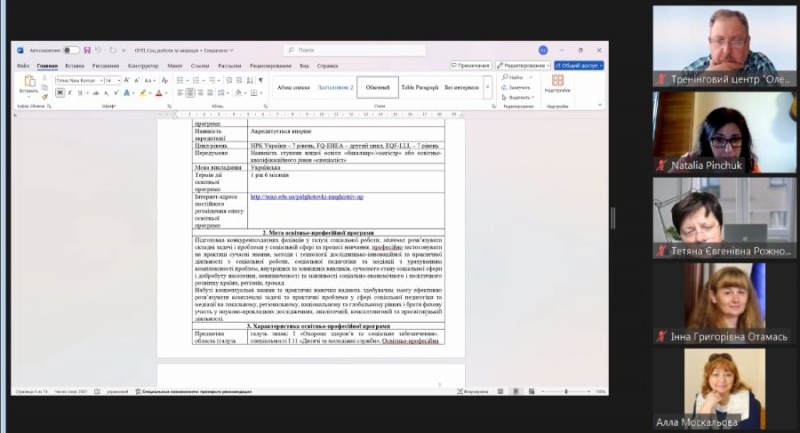Click the Save diskette icon

(x=88, y=50)
